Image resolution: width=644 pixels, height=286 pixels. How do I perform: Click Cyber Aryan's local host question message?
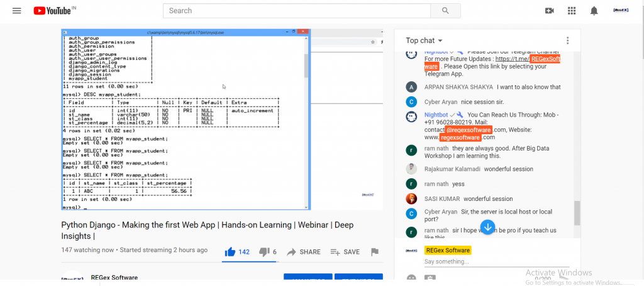point(488,215)
